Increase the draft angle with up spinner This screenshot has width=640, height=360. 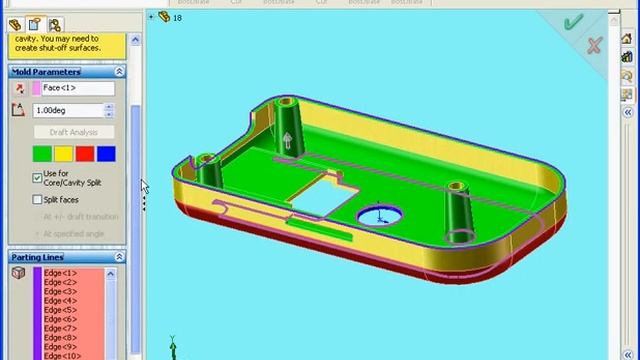pos(109,107)
